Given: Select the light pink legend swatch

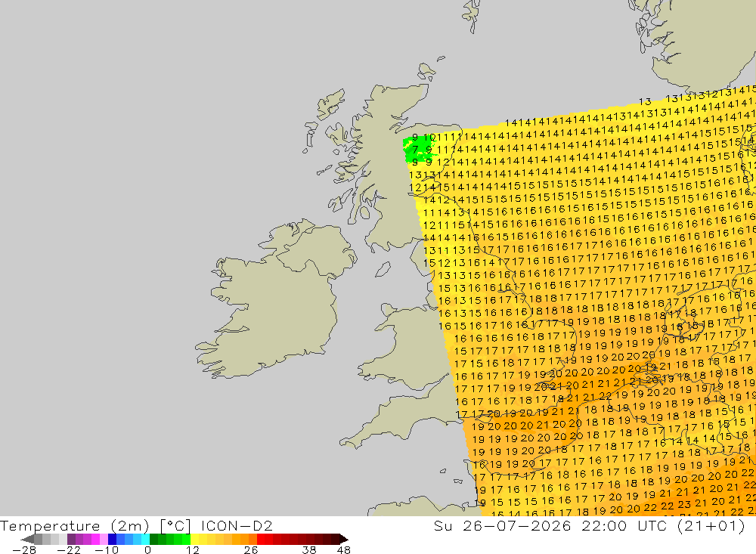Looking at the screenshot, I should pos(104,539).
